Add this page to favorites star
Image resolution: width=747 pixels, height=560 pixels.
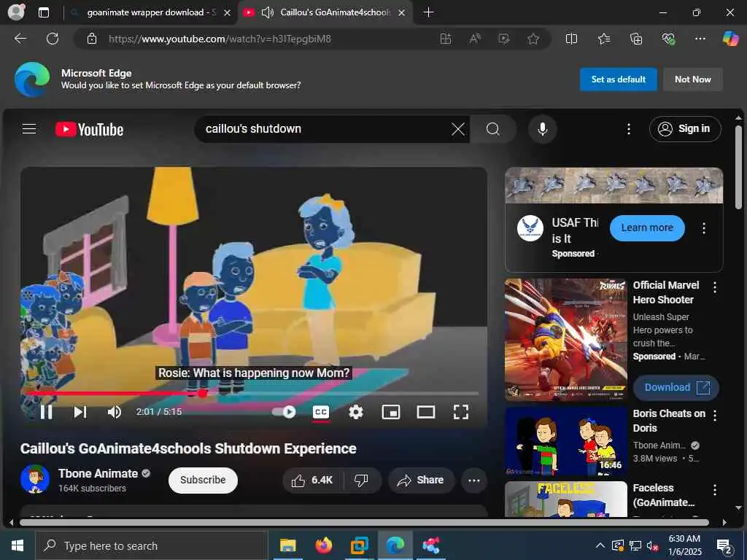[533, 39]
